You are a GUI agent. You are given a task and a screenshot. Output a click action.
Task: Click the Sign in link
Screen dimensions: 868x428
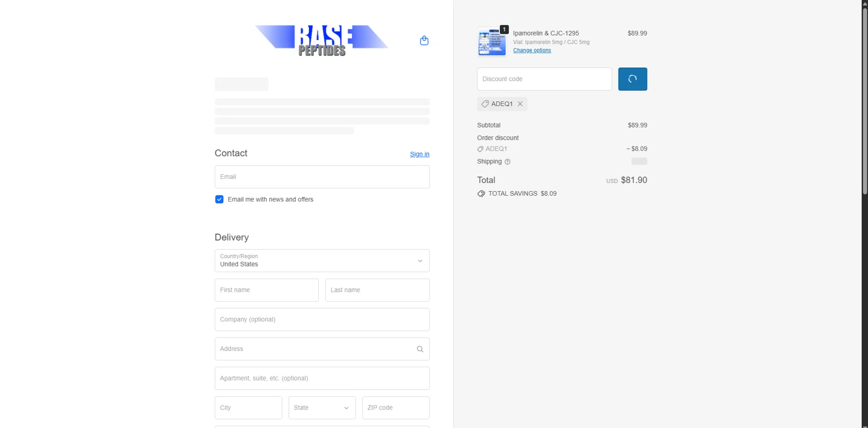[420, 154]
